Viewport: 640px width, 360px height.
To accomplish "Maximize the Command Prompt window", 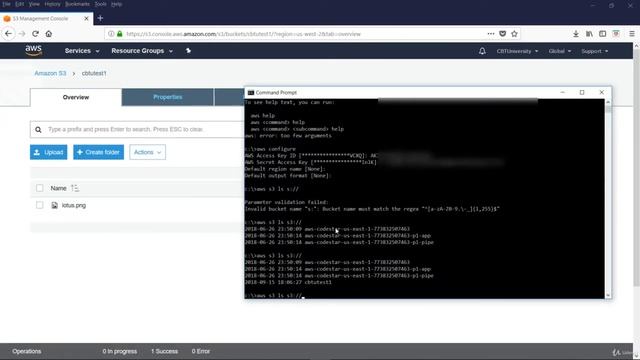I will pos(582,93).
